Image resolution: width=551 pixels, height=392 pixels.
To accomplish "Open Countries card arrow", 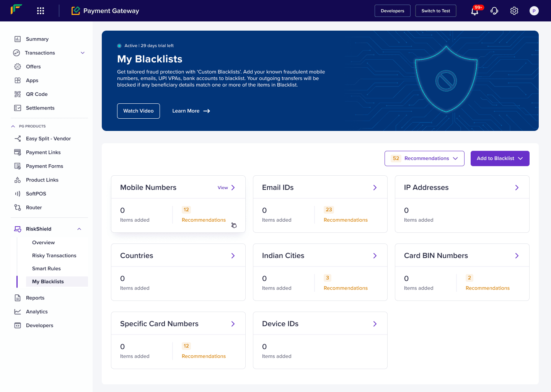I will [x=233, y=256].
